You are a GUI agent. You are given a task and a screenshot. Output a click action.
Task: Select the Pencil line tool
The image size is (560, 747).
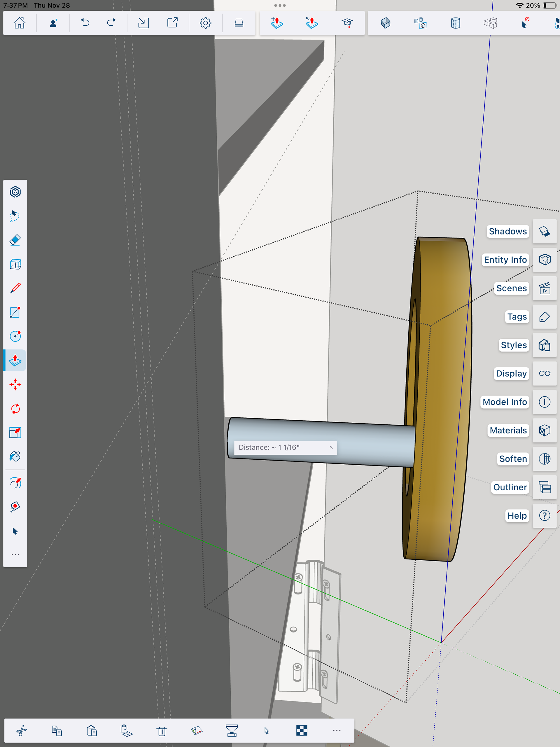[15, 288]
